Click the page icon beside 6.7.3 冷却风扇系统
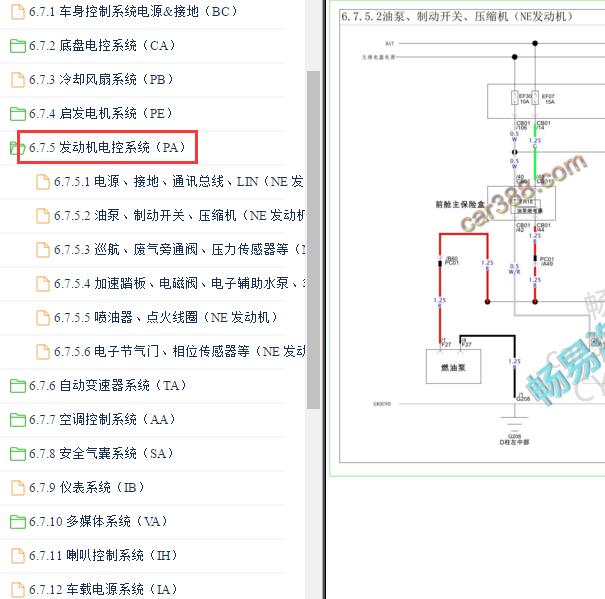This screenshot has width=605, height=599. point(17,80)
